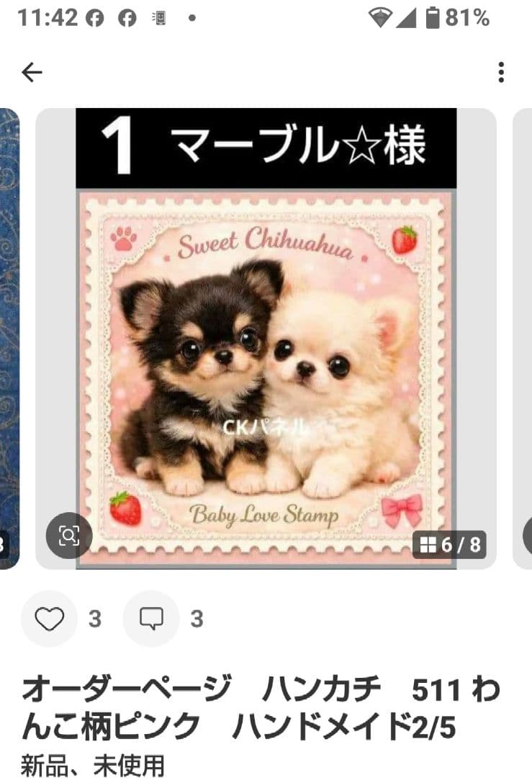Open the three-dot overflow menu
Screen dimensions: 532x778
click(x=501, y=73)
